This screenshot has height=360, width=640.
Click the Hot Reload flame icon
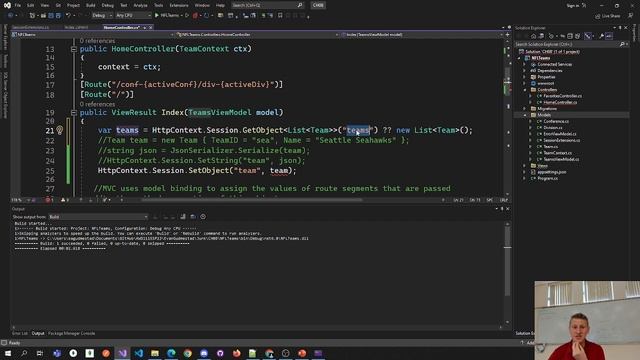pos(195,16)
